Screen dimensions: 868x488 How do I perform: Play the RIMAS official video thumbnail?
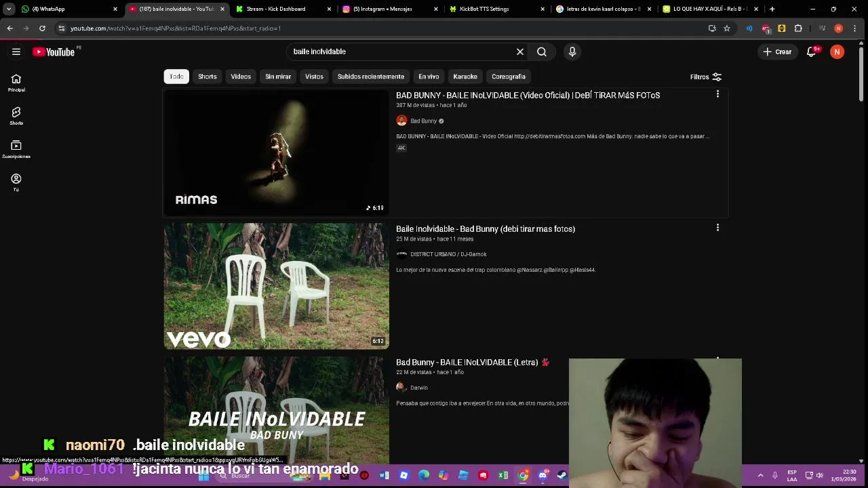click(x=276, y=152)
